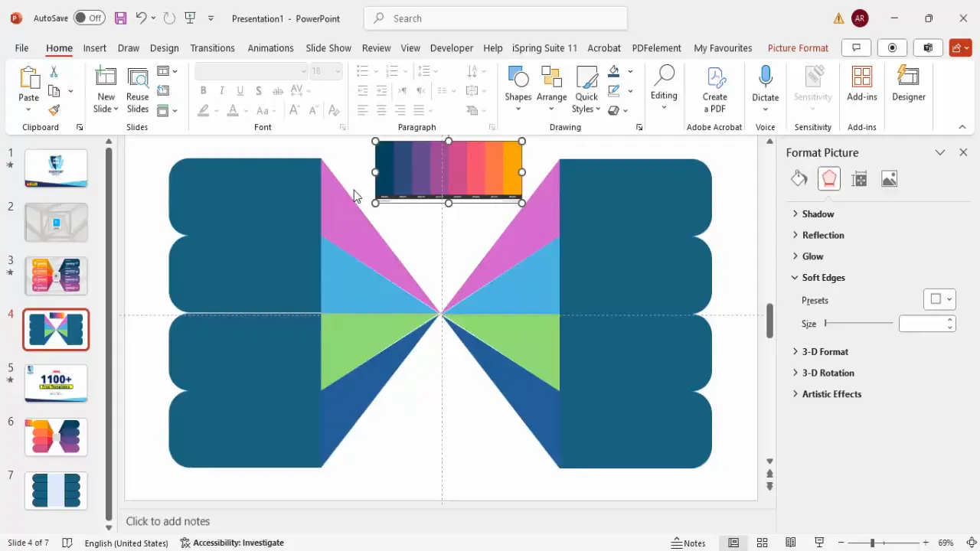Screen dimensions: 980x551
Task: Click English (United States) language
Action: pyautogui.click(x=126, y=543)
